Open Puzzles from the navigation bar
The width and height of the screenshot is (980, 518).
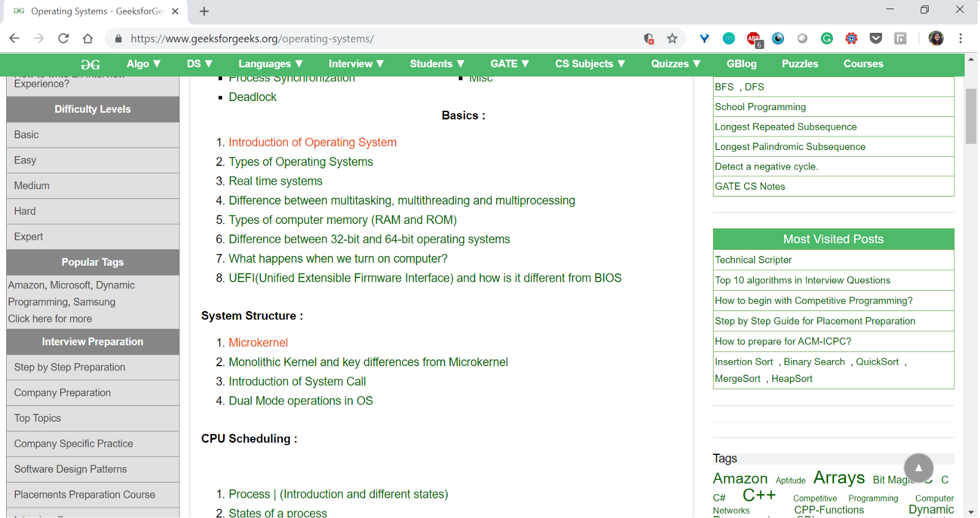click(x=800, y=64)
